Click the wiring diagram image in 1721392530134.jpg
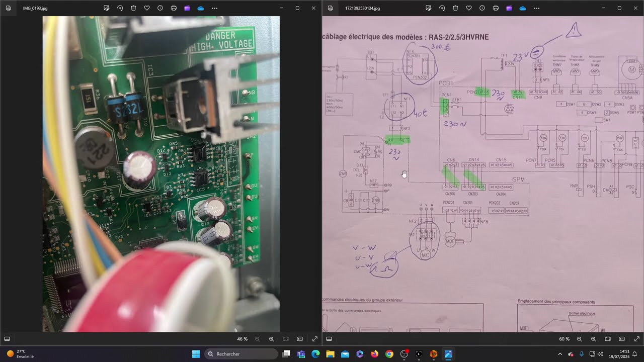 (483, 174)
